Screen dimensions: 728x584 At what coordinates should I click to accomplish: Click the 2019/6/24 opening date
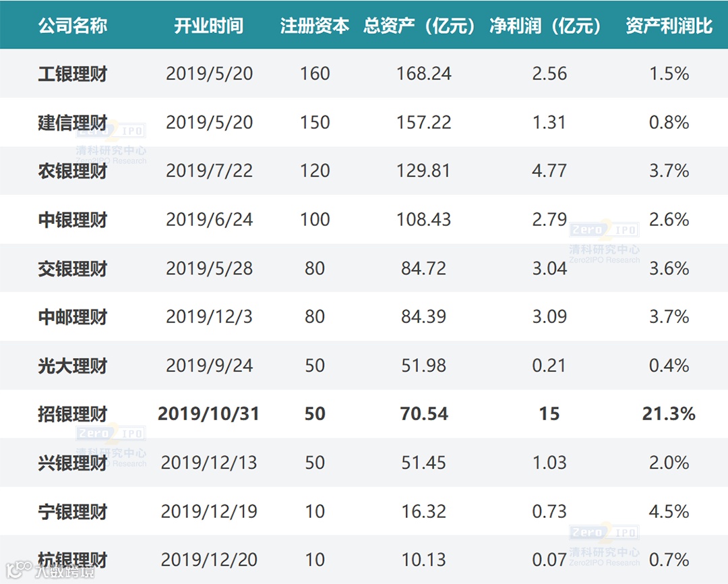210,220
